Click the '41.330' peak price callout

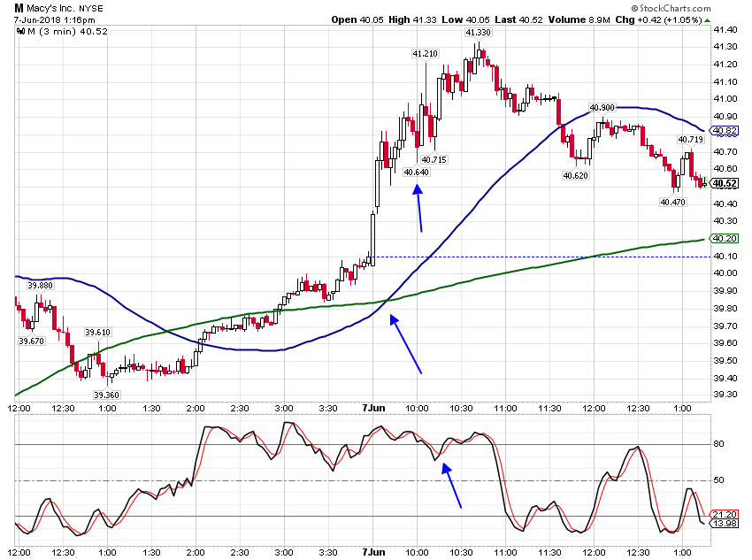(x=478, y=33)
